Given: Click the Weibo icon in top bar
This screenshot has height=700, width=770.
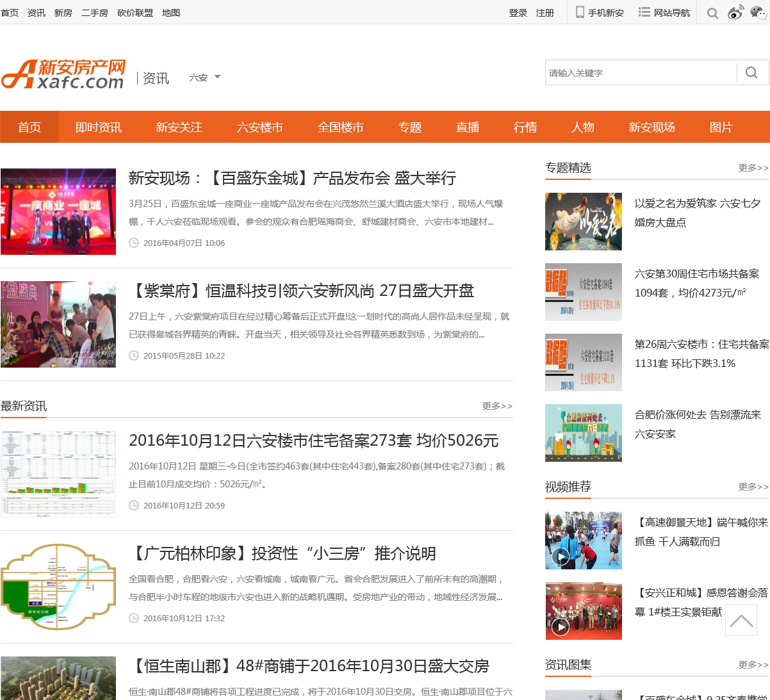Looking at the screenshot, I should pos(735,13).
